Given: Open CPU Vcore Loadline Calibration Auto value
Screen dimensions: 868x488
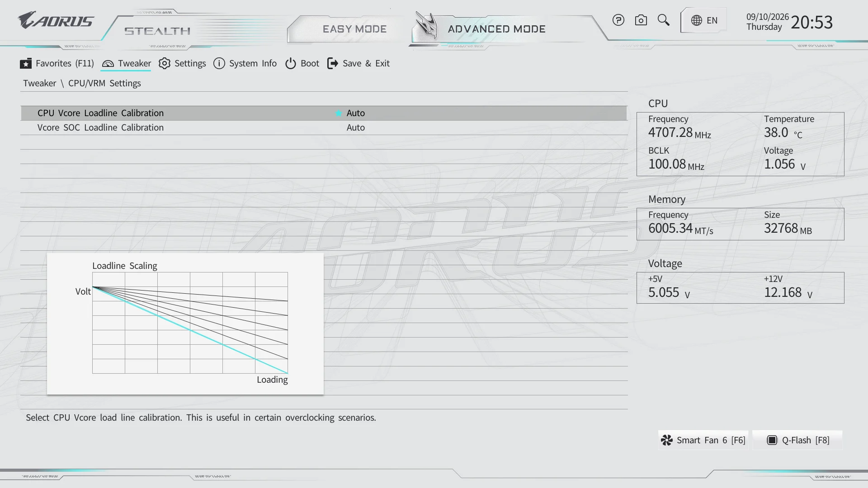Looking at the screenshot, I should (355, 113).
